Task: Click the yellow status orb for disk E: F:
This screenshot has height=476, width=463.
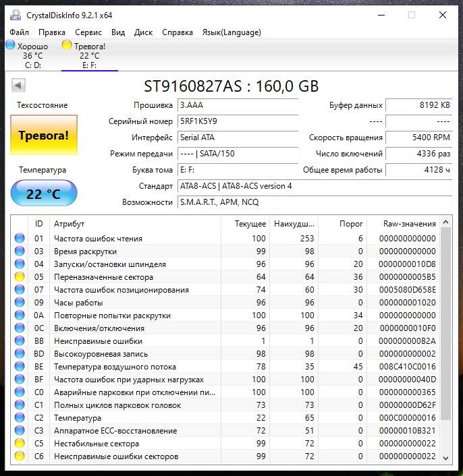Action: point(67,45)
